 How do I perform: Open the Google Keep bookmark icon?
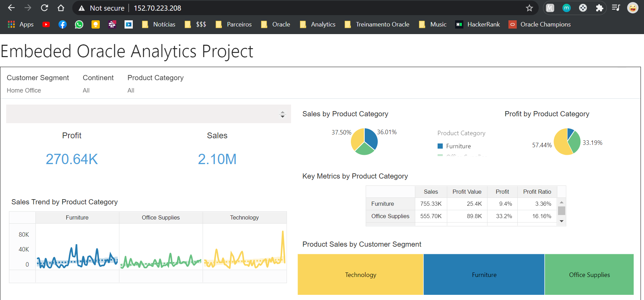coord(96,24)
